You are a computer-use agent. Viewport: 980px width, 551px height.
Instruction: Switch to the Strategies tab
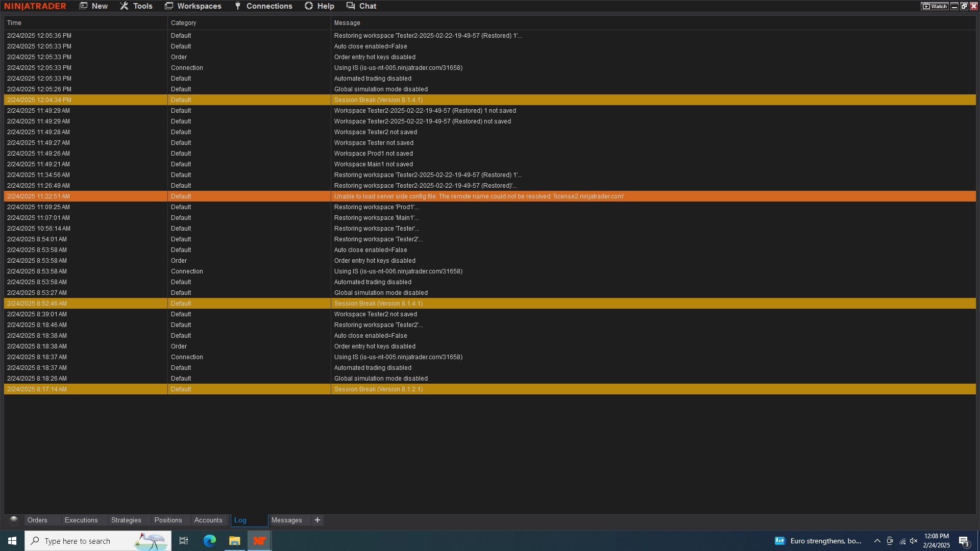pyautogui.click(x=126, y=520)
